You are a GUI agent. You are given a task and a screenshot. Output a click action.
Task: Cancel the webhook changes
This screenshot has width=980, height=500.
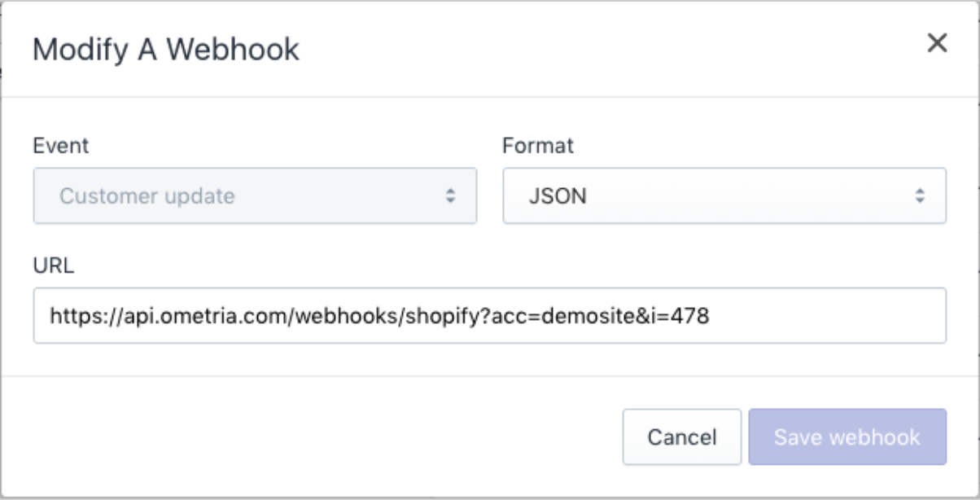click(x=682, y=437)
